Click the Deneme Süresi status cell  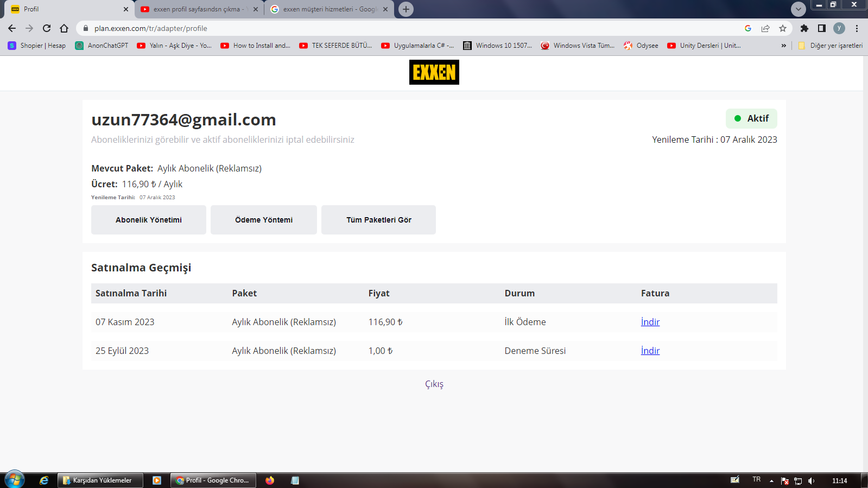535,351
